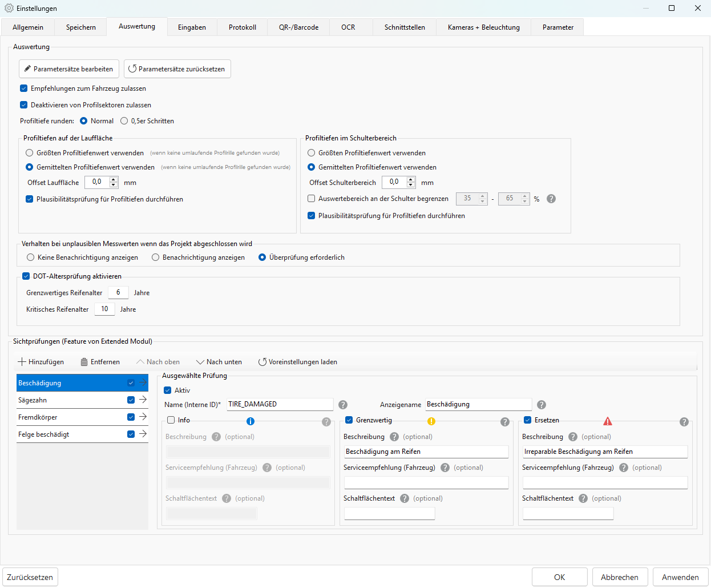Click the help icon beside Name (Interne ID)
This screenshot has height=588, width=711.
(x=343, y=405)
